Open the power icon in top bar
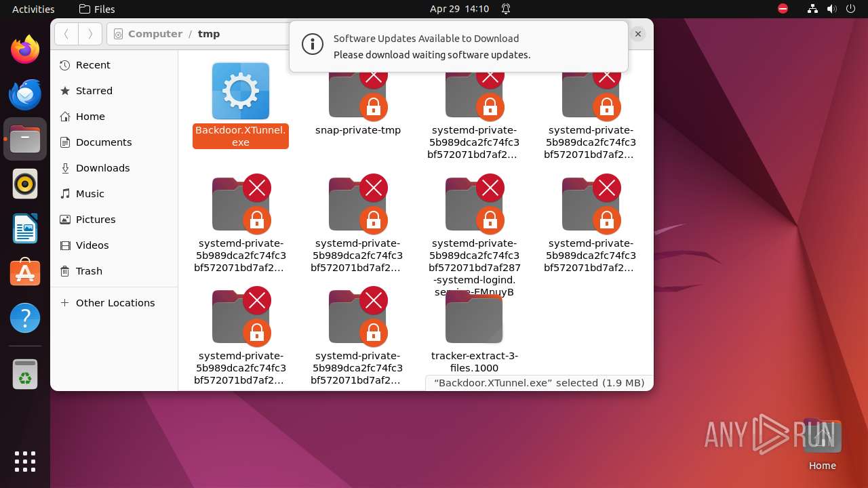Screen dimensions: 868x488 coord(851,9)
